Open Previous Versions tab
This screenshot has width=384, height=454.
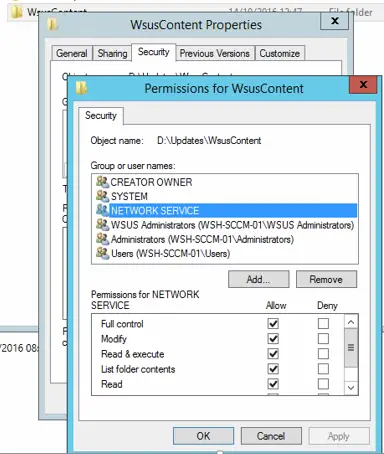coord(215,53)
